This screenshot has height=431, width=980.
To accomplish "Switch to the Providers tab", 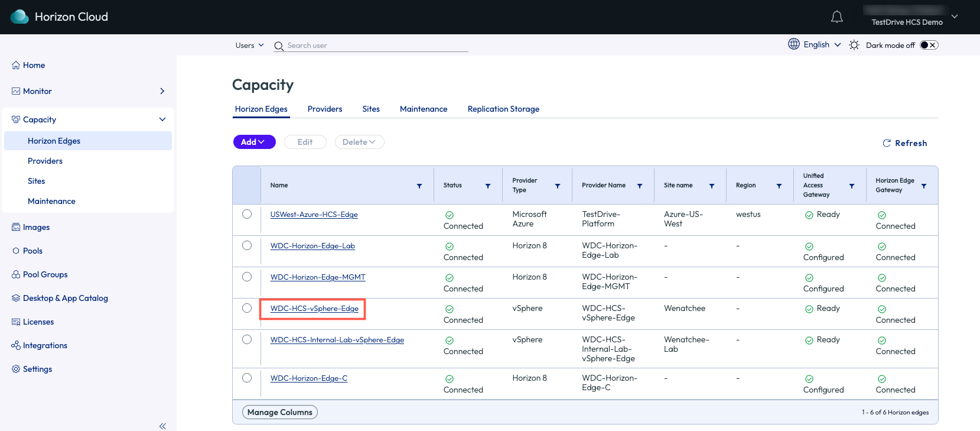I will coord(324,109).
